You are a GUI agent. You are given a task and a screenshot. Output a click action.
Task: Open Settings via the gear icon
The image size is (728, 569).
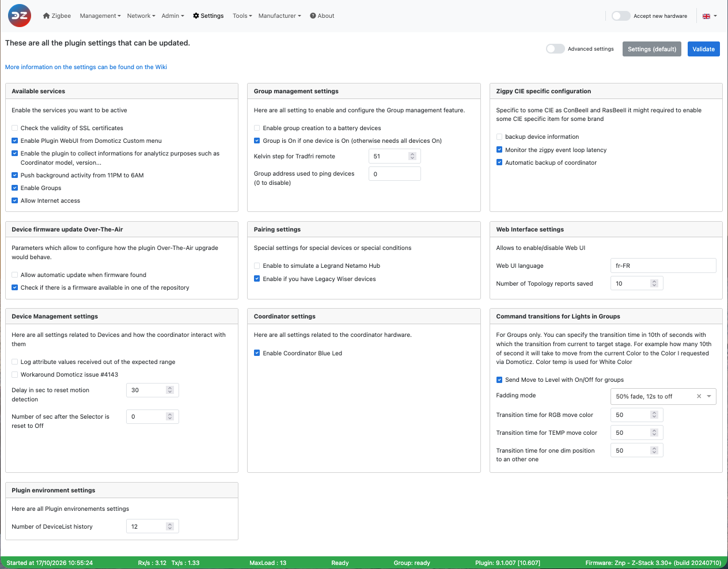(x=196, y=16)
